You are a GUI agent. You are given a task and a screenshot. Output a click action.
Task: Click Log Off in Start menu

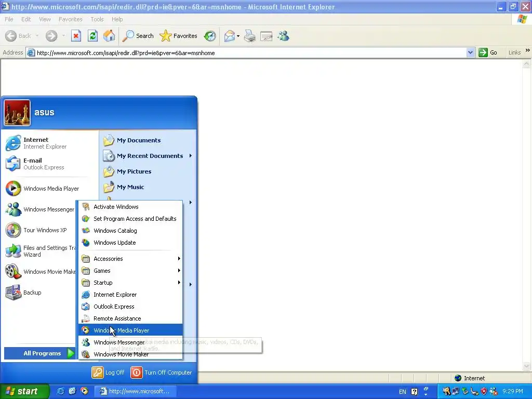108,372
